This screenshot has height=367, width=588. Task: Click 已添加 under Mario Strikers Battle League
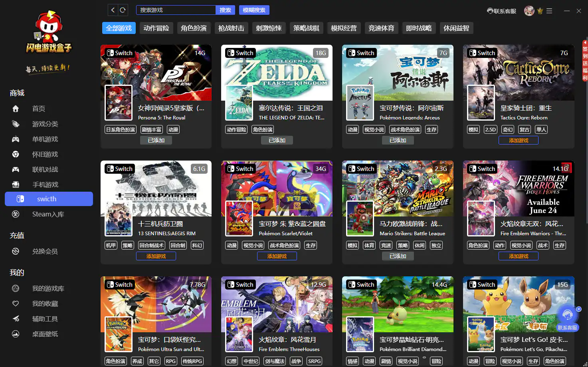(398, 256)
